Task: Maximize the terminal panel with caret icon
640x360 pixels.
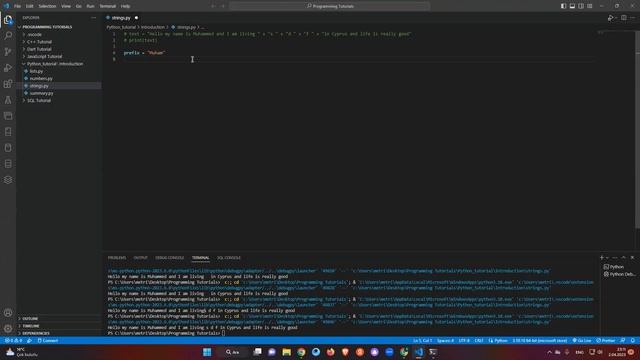Action: [x=623, y=258]
